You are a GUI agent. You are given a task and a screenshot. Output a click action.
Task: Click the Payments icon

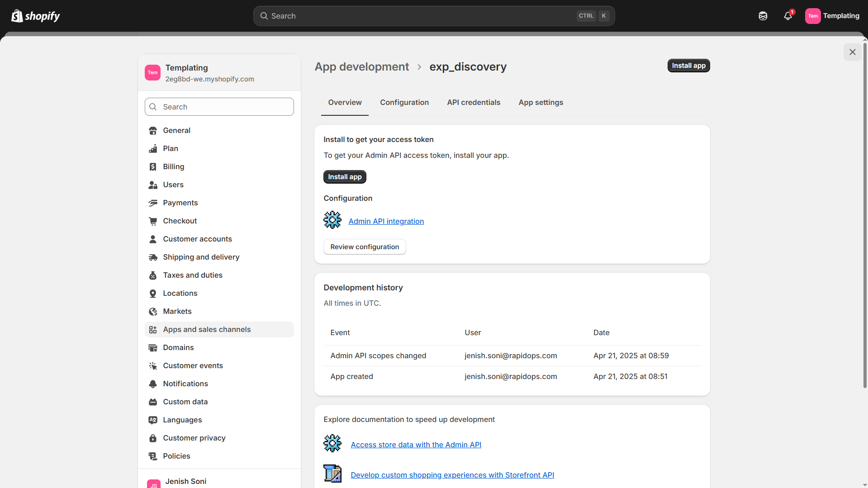point(153,203)
